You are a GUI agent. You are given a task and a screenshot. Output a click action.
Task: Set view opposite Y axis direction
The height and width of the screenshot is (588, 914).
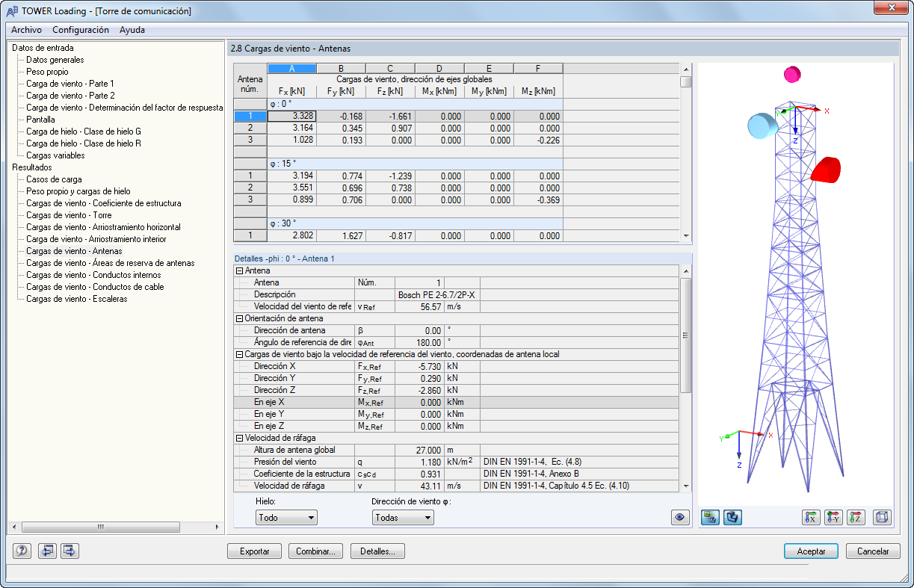[833, 517]
